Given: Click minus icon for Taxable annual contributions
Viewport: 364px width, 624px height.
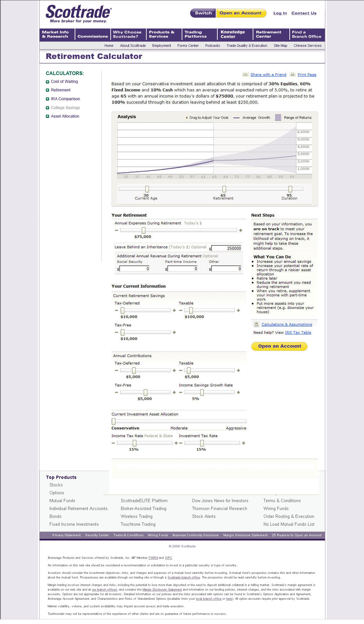Looking at the screenshot, I should point(181,370).
